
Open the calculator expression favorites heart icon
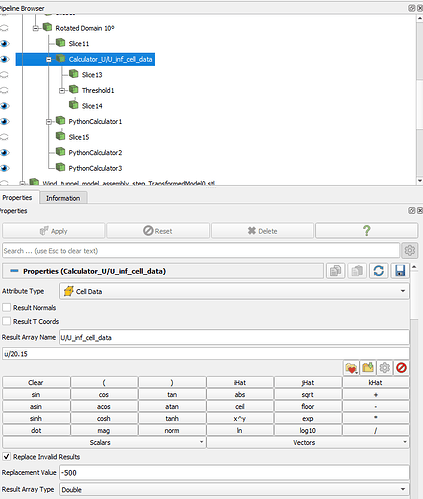(x=351, y=368)
